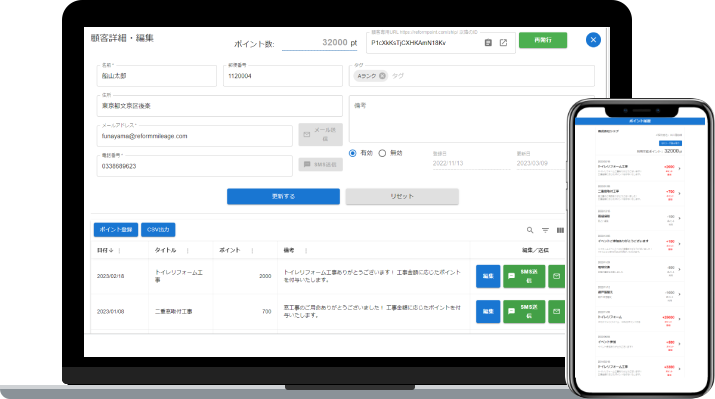The width and height of the screenshot is (715, 399).
Task: Open phone's +100 event entry chevron
Action: [x=679, y=244]
